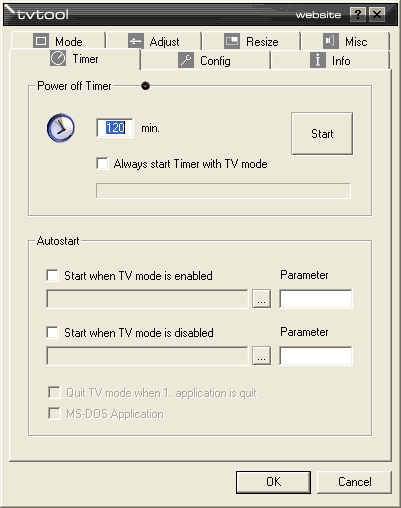Click the Info tab 'i' icon

pyautogui.click(x=318, y=60)
